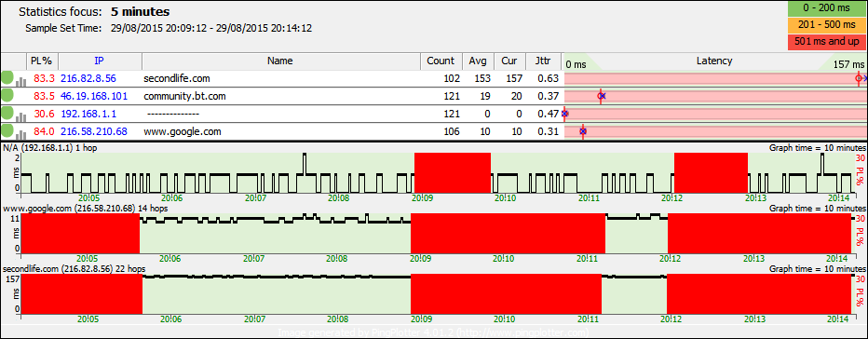Click the green status circle for community.bt.com
The image size is (868, 339).
pos(7,96)
